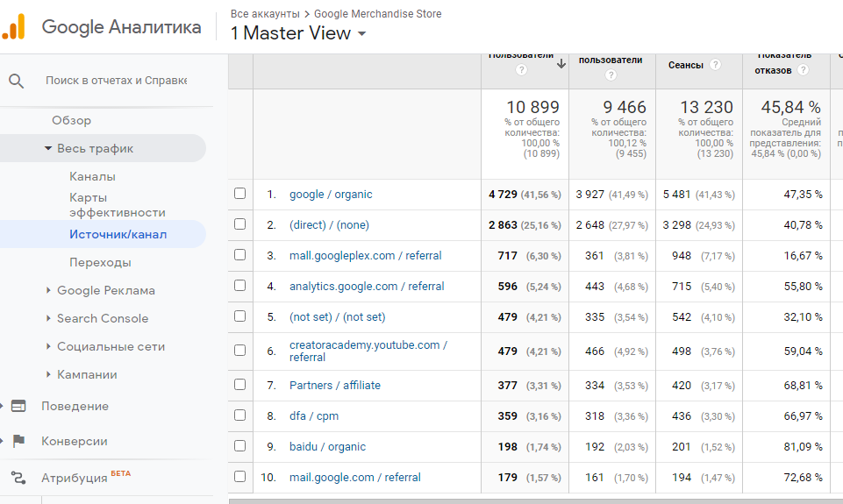
Task: Expand the Кампании section
Action: coord(48,374)
